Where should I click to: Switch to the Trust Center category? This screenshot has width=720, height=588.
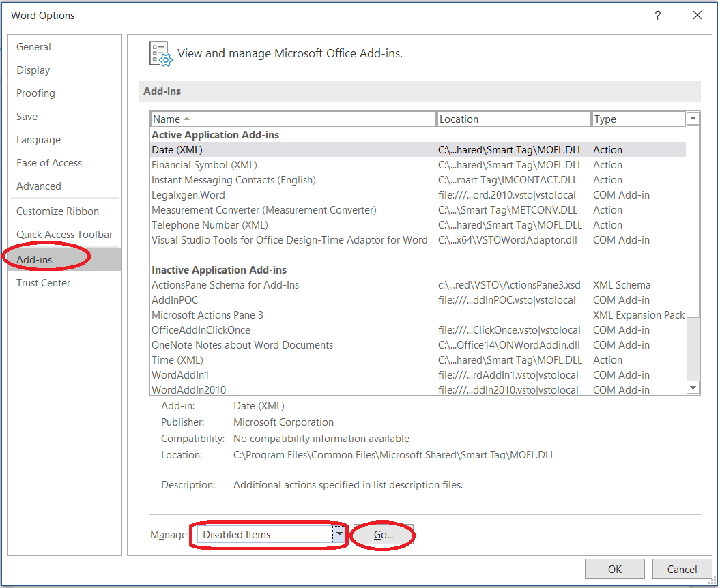point(44,283)
